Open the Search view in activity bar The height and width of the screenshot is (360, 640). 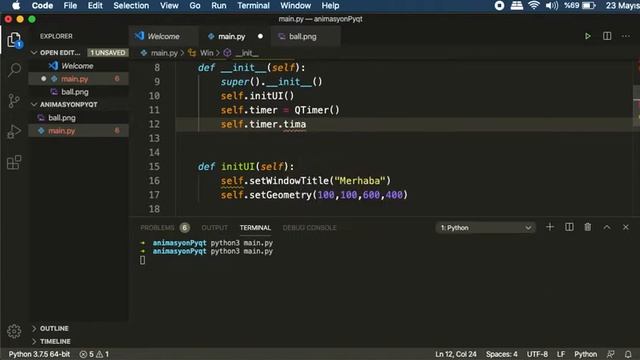14,70
